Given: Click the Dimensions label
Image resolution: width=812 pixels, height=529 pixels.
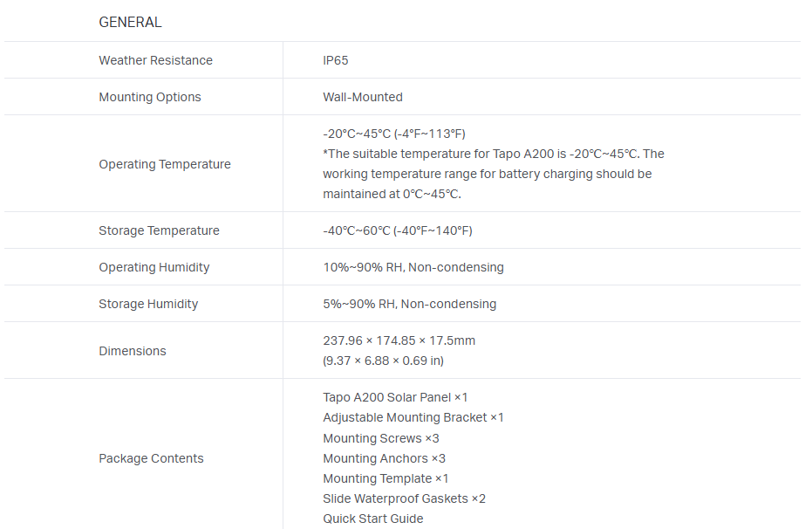Looking at the screenshot, I should 133,351.
